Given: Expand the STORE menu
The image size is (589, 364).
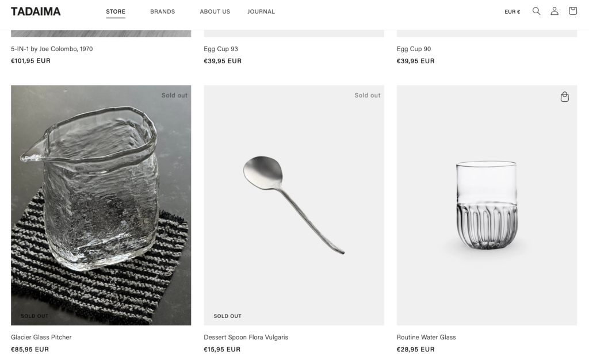Looking at the screenshot, I should (116, 12).
